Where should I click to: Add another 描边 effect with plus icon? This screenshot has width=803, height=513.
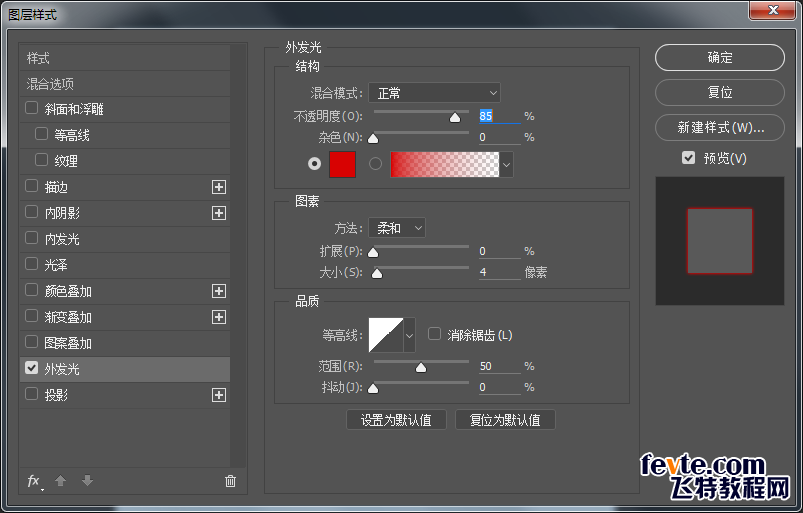pos(219,187)
